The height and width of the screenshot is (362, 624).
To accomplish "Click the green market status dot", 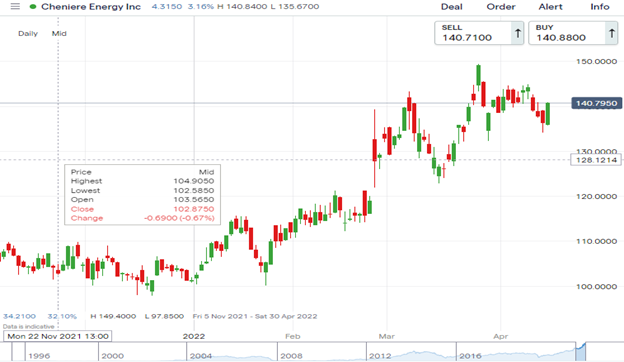I will 33,7.
